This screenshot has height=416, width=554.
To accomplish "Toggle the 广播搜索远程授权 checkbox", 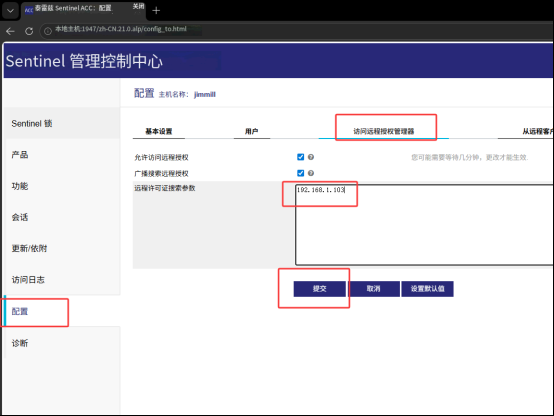I will pos(300,173).
